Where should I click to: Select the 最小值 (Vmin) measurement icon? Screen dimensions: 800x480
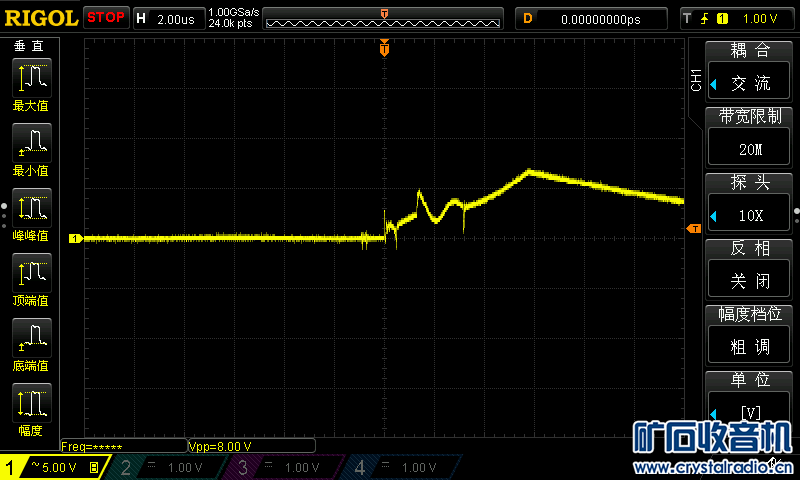pyautogui.click(x=31, y=142)
